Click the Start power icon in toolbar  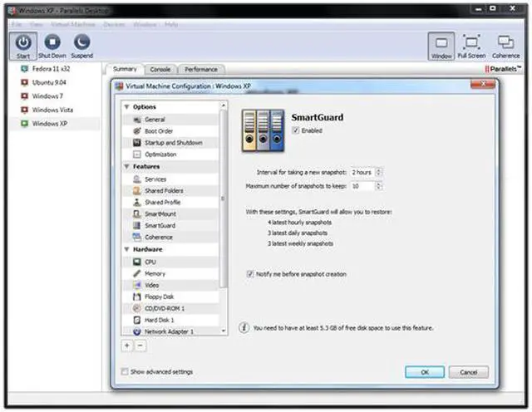23,42
